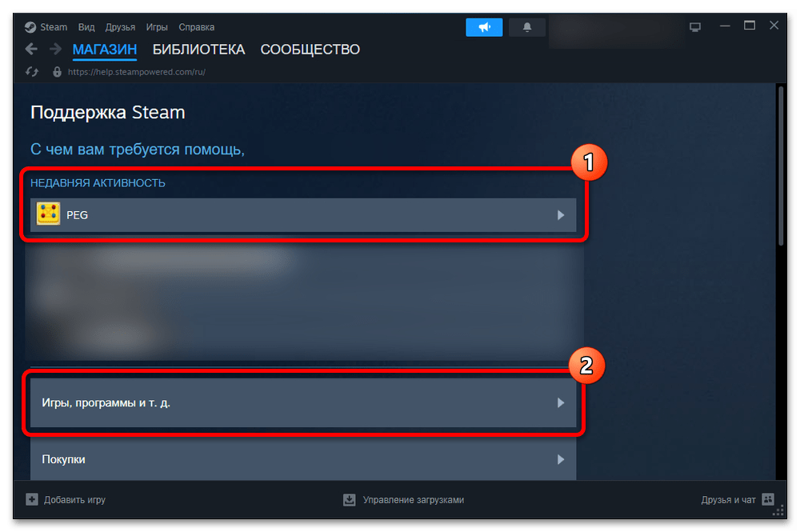800x532 pixels.
Task: Click the PEG game icon
Action: 49,214
